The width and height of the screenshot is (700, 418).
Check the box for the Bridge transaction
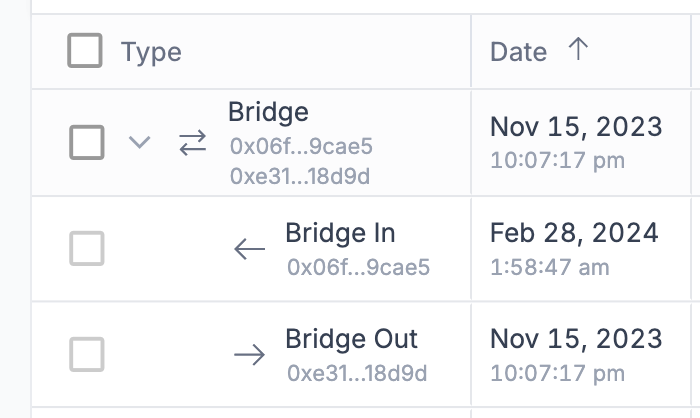[x=87, y=143]
